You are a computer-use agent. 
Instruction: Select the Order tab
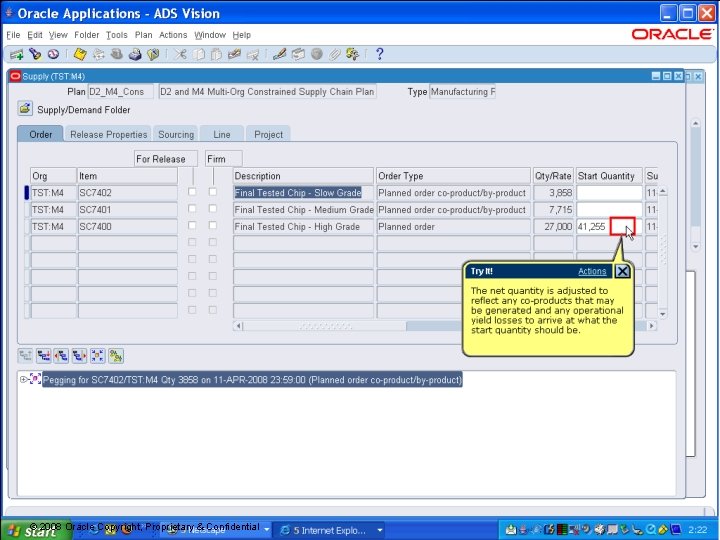coord(40,134)
